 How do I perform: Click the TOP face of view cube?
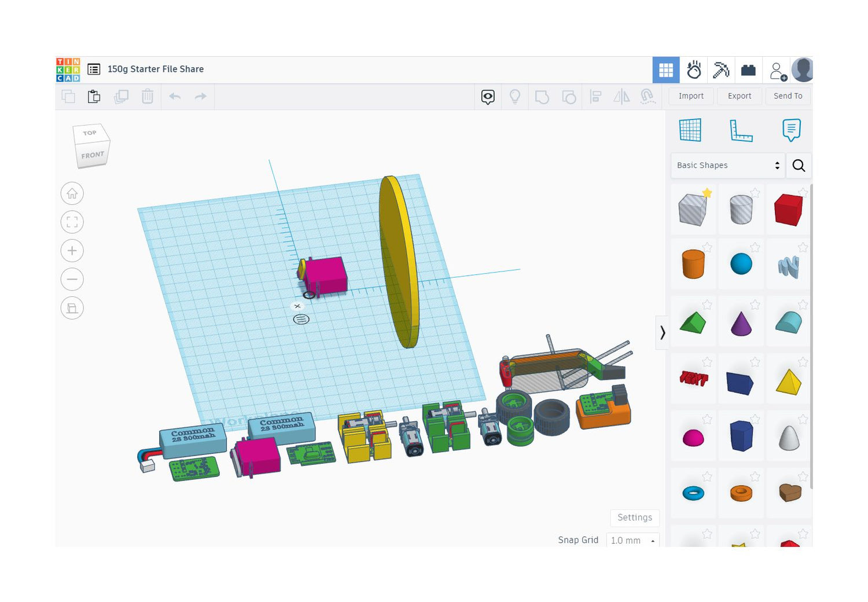[x=90, y=134]
